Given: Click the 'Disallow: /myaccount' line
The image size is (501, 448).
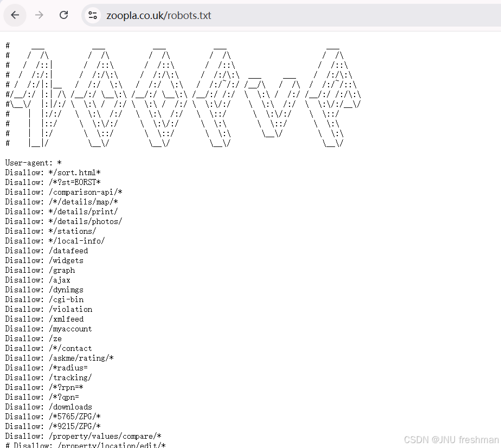Looking at the screenshot, I should pos(49,329).
